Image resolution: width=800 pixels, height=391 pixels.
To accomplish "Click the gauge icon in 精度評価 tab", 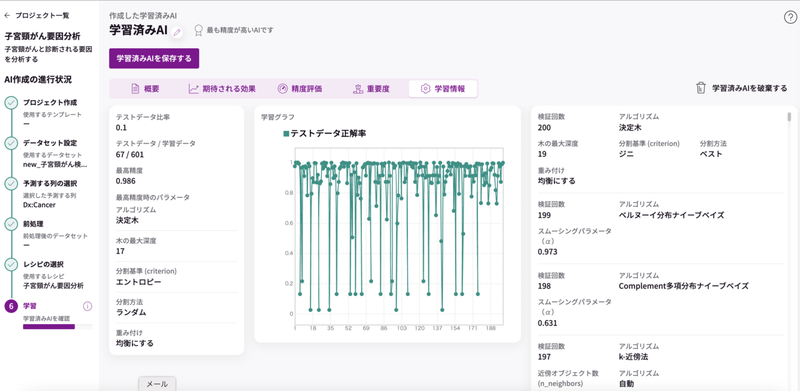I will (283, 89).
